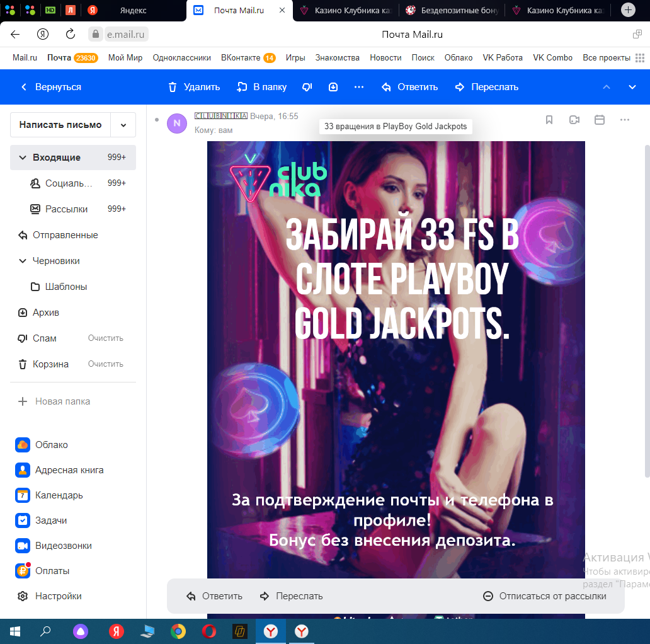The height and width of the screenshot is (644, 650).
Task: Go to next message with down chevron
Action: [632, 87]
